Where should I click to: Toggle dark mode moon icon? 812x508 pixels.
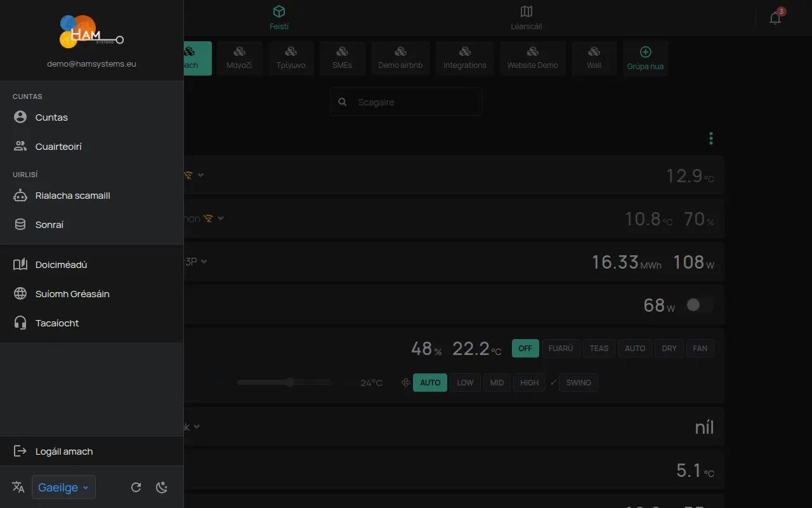[x=162, y=487]
